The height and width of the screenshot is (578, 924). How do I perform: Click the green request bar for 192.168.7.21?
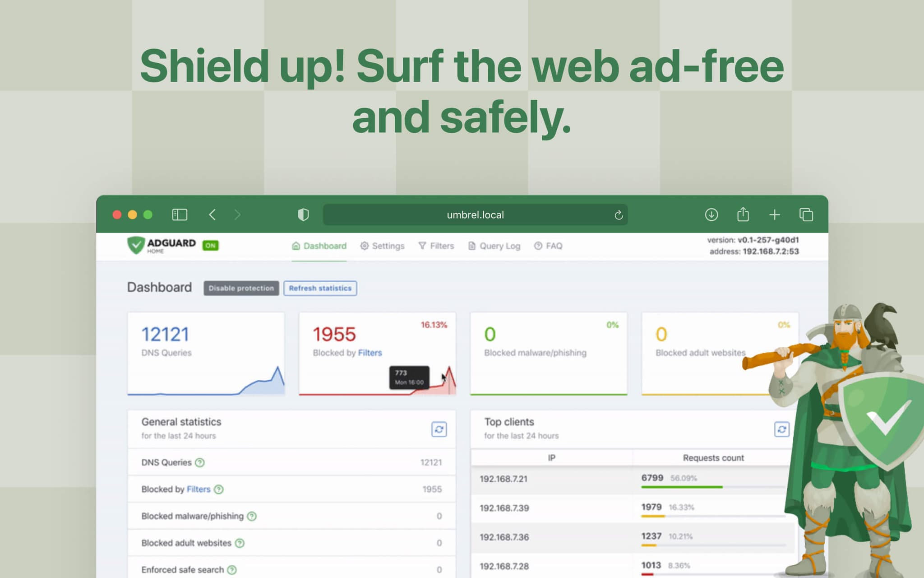(681, 486)
